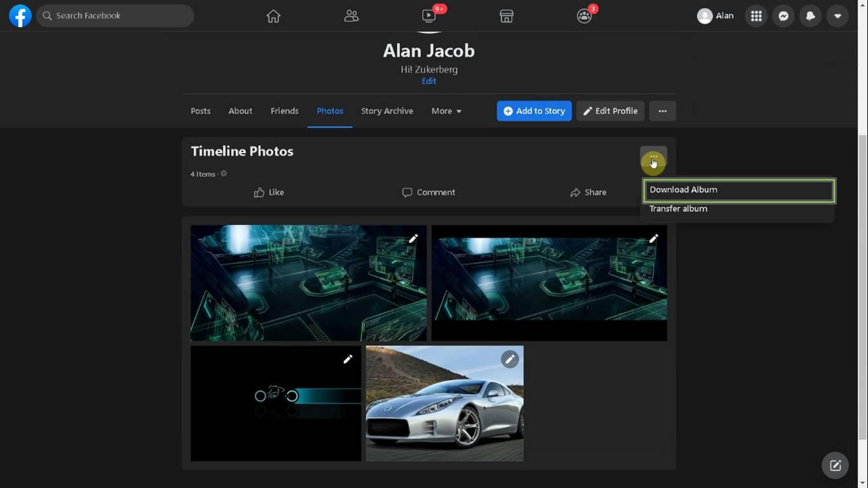Switch to the About tab
This screenshot has height=488, width=868.
pos(240,111)
